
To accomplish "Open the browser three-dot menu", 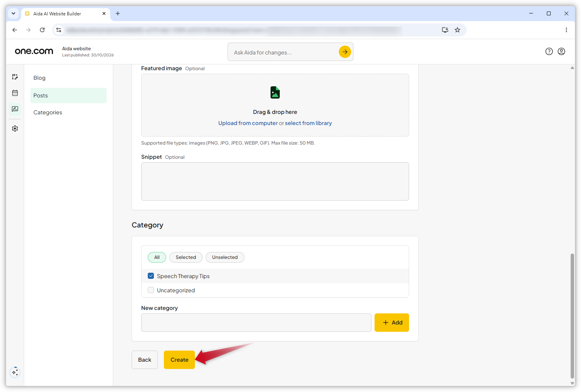I will pos(566,30).
